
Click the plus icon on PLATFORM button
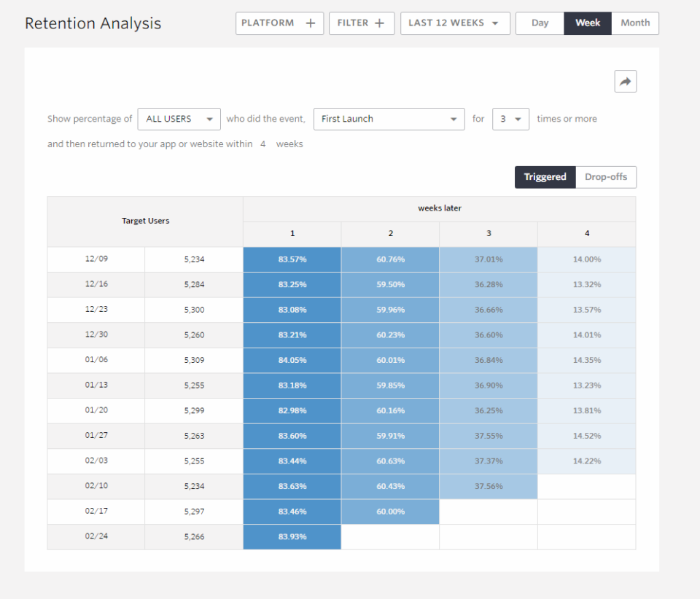311,23
